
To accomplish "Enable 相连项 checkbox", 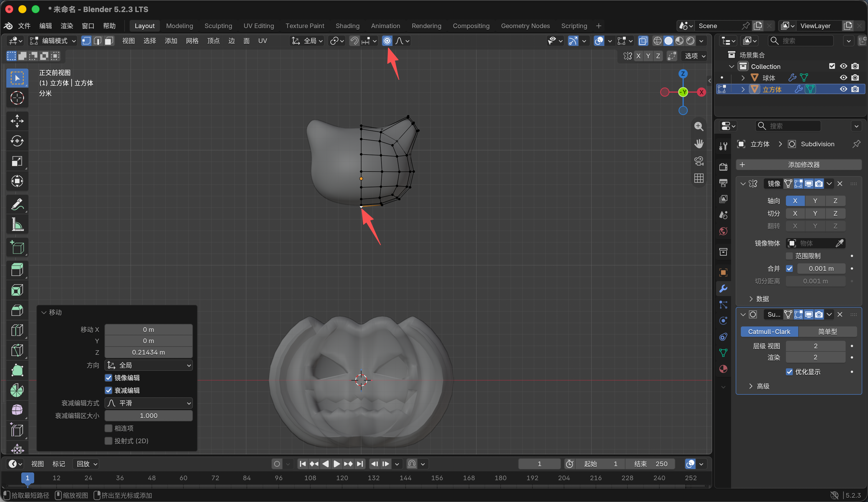I will [x=108, y=428].
